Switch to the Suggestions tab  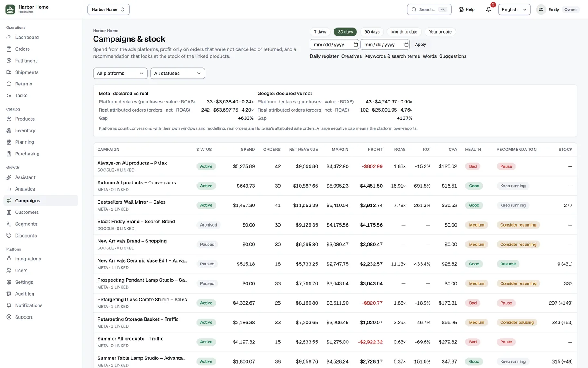(x=453, y=56)
